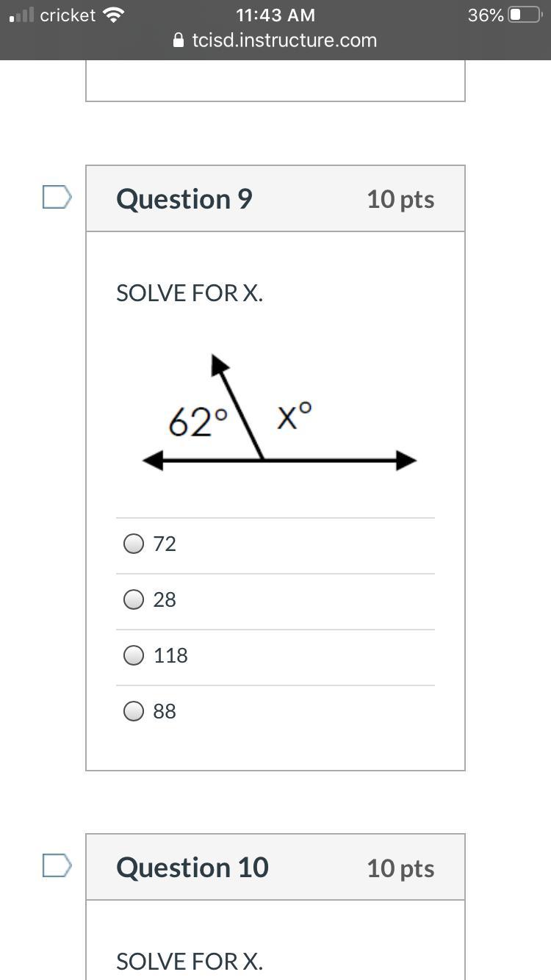551x980 pixels.
Task: Flag Question 10 for review
Action: (x=57, y=865)
